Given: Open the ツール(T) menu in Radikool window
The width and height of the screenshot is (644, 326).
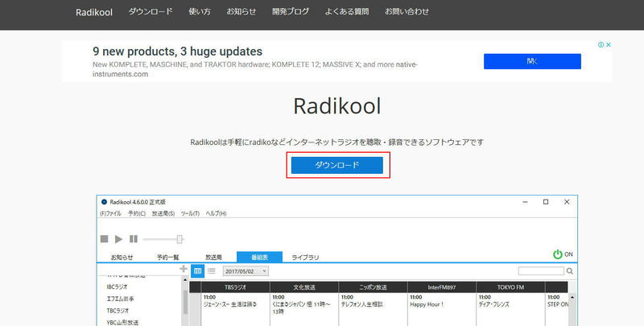Looking at the screenshot, I should coord(190,213).
